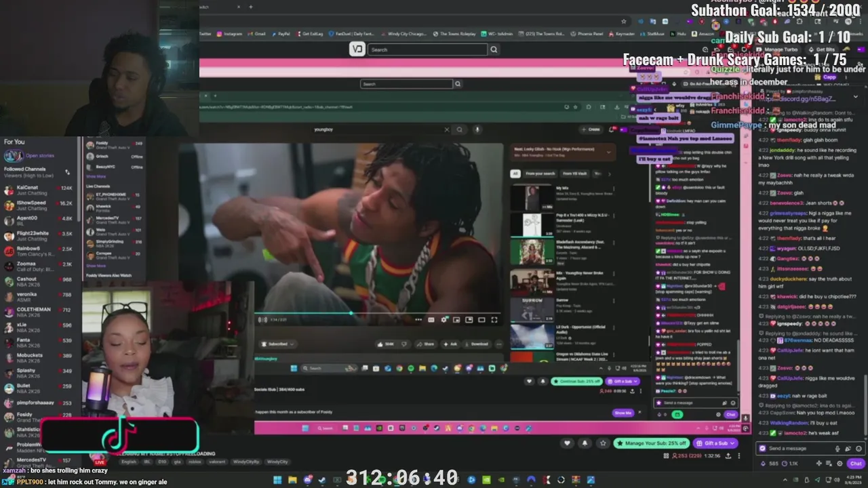Screen dimensions: 868x488
Task: Enter fullscreen on YouTube player
Action: [x=494, y=320]
